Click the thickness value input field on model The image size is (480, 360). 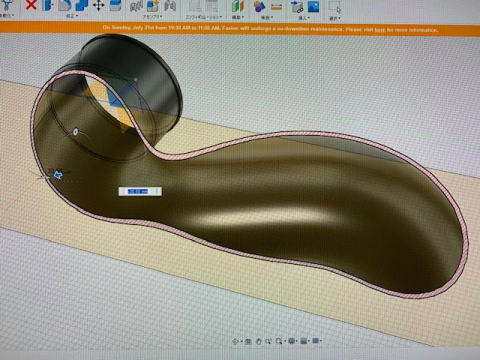[140, 191]
